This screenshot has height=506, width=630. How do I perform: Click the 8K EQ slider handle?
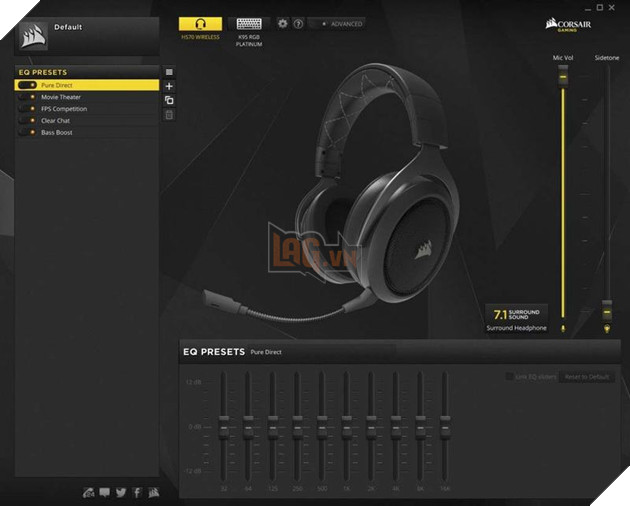point(420,428)
